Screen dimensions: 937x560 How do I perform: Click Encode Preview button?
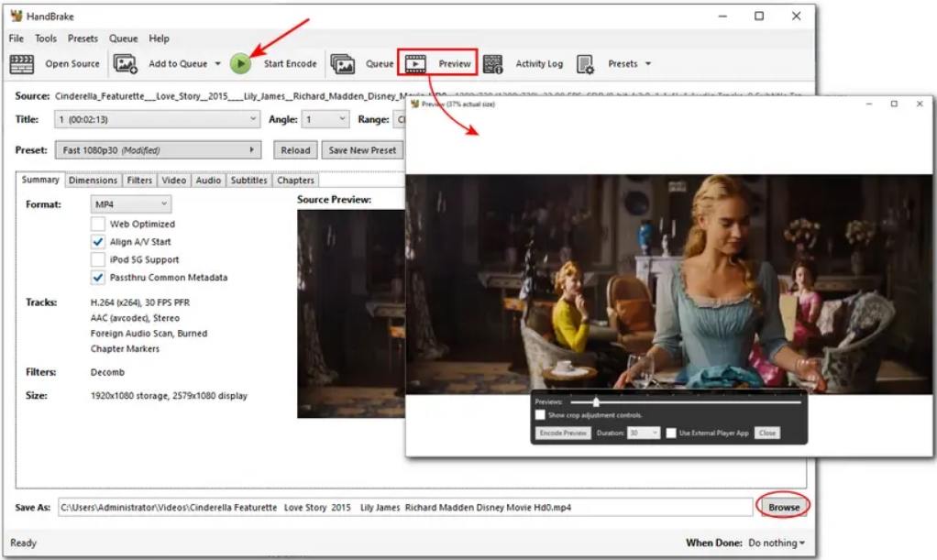[x=562, y=433]
